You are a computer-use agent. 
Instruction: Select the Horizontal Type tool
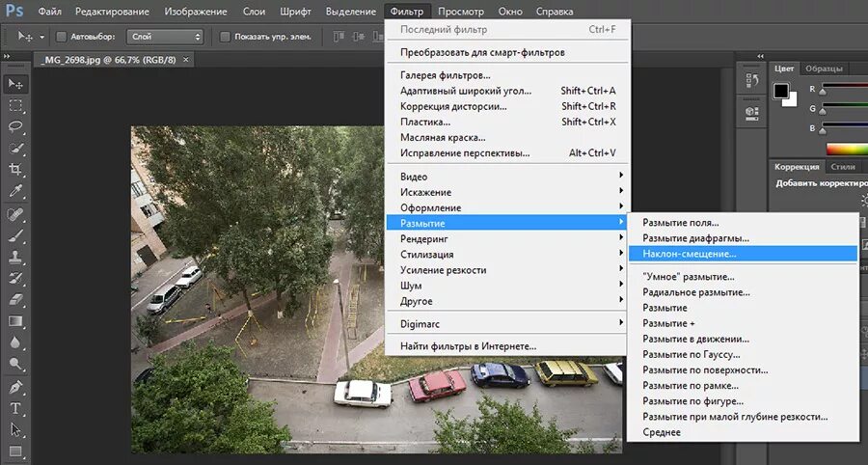[x=14, y=409]
